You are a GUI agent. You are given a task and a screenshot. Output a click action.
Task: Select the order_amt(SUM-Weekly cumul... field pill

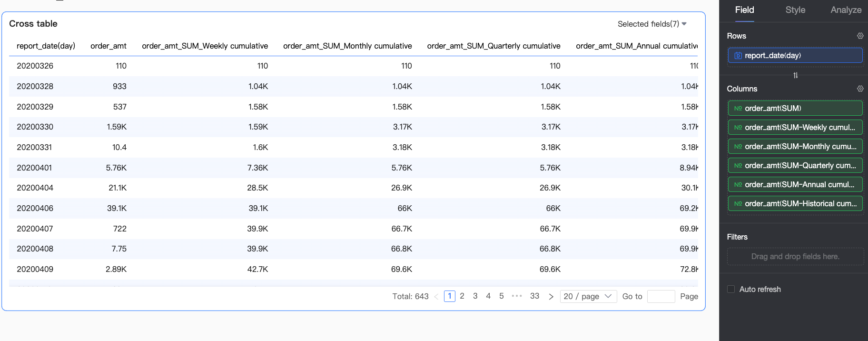coord(795,128)
